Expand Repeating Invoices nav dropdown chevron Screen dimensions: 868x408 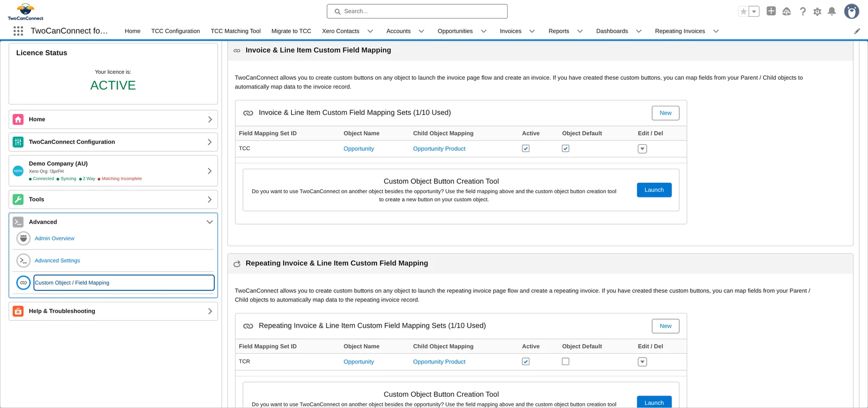coord(716,31)
